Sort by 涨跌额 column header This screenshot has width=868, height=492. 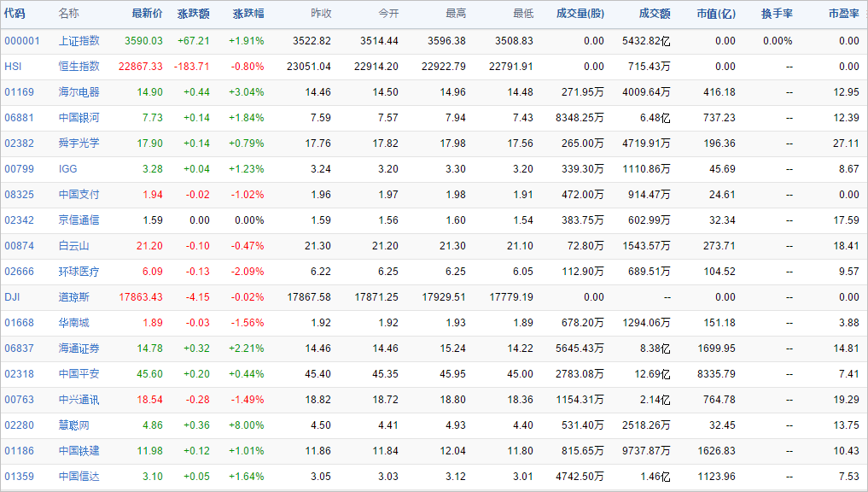tap(193, 14)
